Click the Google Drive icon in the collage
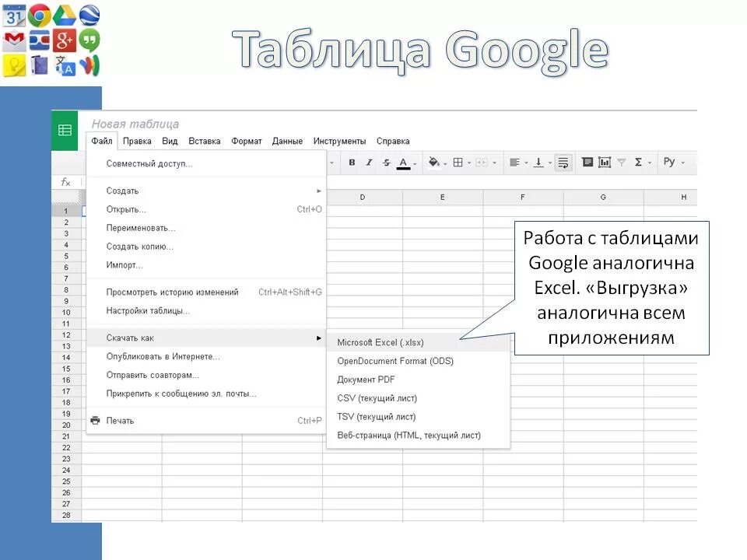This screenshot has width=747, height=560. click(x=65, y=16)
